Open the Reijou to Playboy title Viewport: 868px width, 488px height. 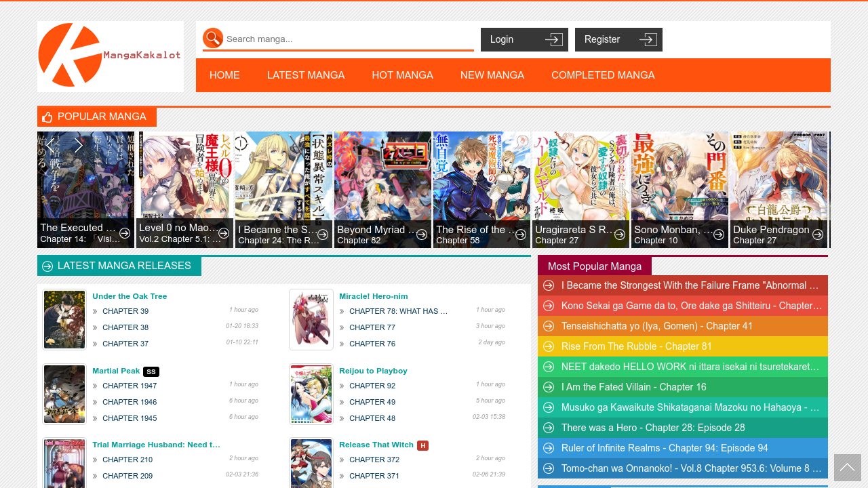pos(373,371)
